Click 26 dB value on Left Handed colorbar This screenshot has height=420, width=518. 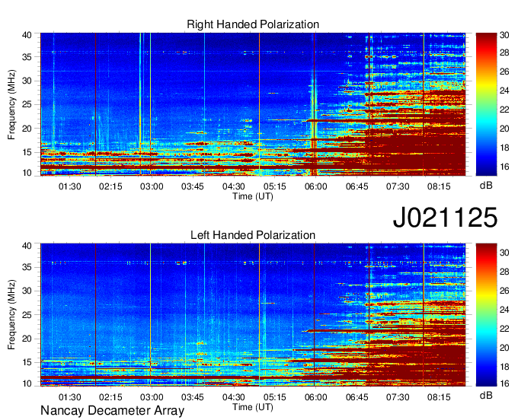click(x=504, y=291)
